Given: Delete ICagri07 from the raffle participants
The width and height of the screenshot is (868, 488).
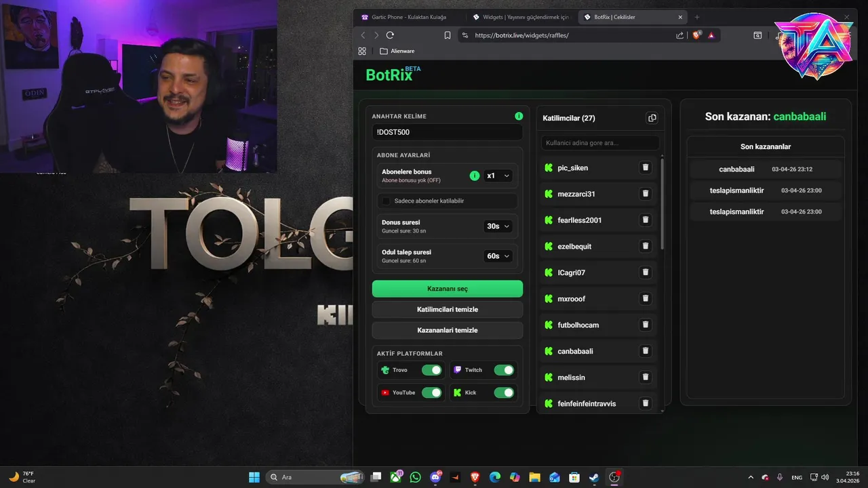Looking at the screenshot, I should [x=646, y=272].
